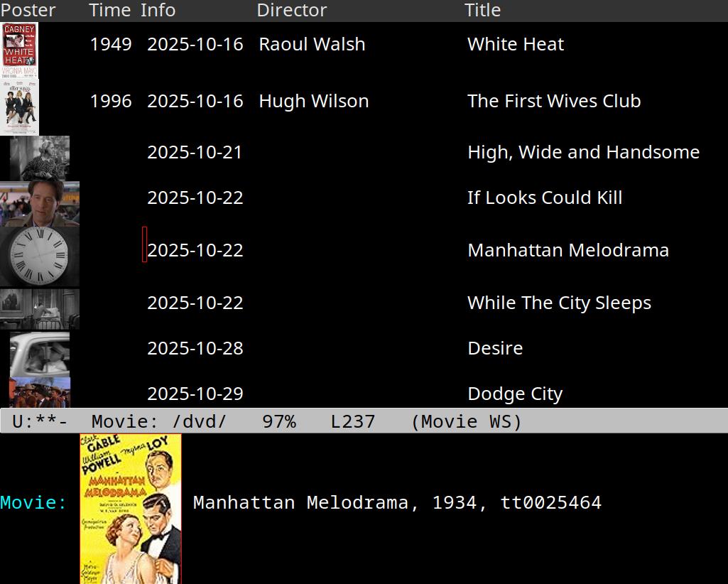The height and width of the screenshot is (584, 728).
Task: Click director name Raoul Walsh
Action: pos(312,44)
